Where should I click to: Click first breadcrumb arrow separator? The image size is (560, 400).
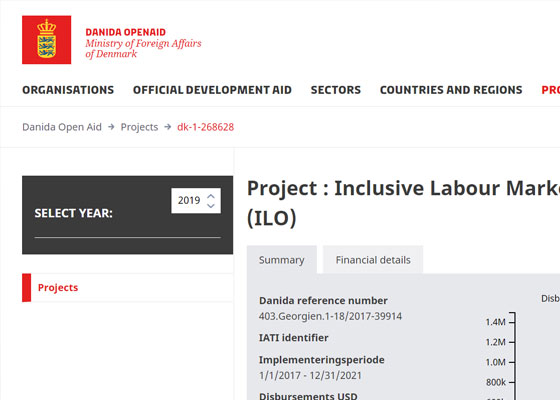pos(111,127)
